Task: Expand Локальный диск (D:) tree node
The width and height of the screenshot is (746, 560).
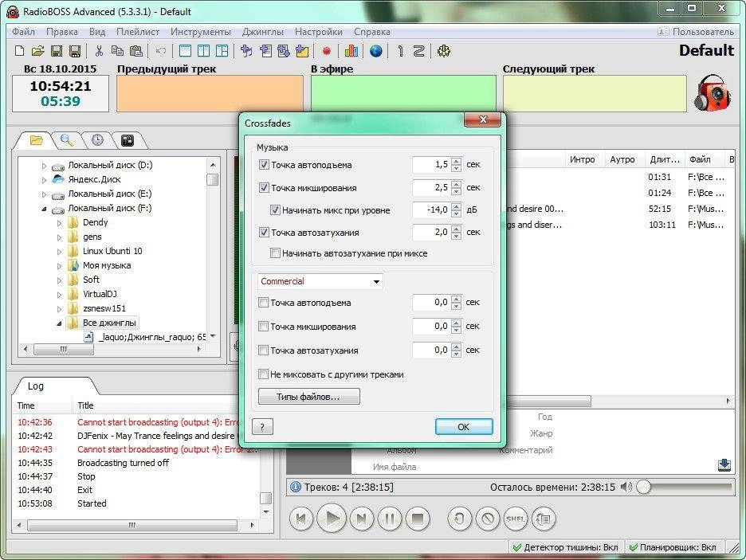Action: tap(45, 166)
